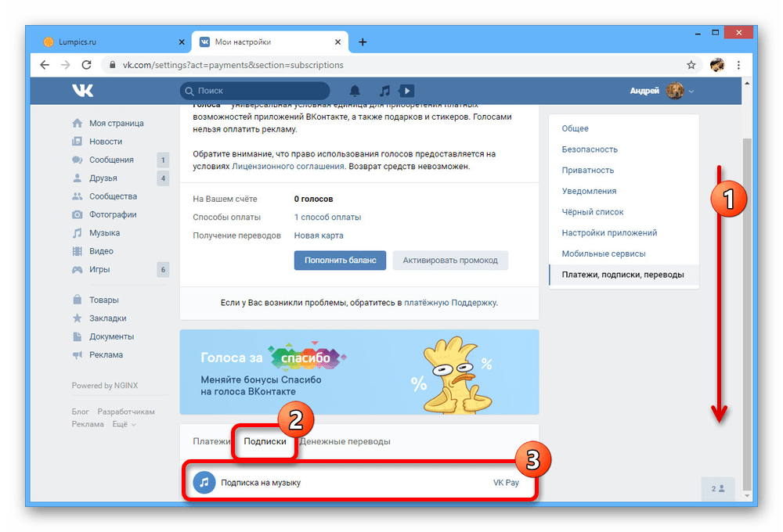Image resolution: width=783 pixels, height=532 pixels.
Task: Click the megaphone icon beside Реклама
Action: coord(77,355)
